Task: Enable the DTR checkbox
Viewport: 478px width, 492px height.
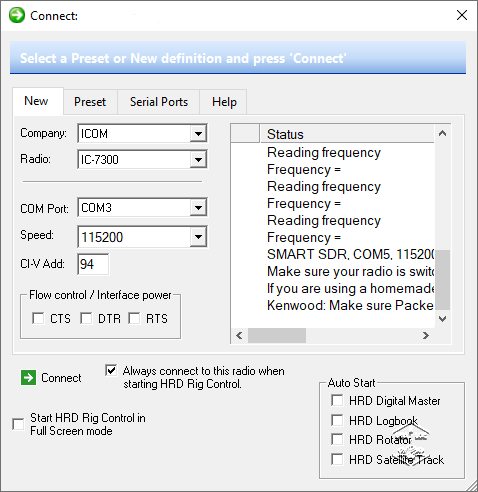Action: (x=86, y=318)
